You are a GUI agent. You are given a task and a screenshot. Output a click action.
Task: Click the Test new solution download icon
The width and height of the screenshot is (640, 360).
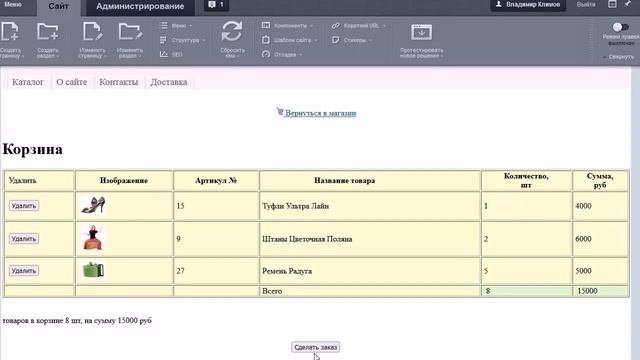pyautogui.click(x=421, y=32)
